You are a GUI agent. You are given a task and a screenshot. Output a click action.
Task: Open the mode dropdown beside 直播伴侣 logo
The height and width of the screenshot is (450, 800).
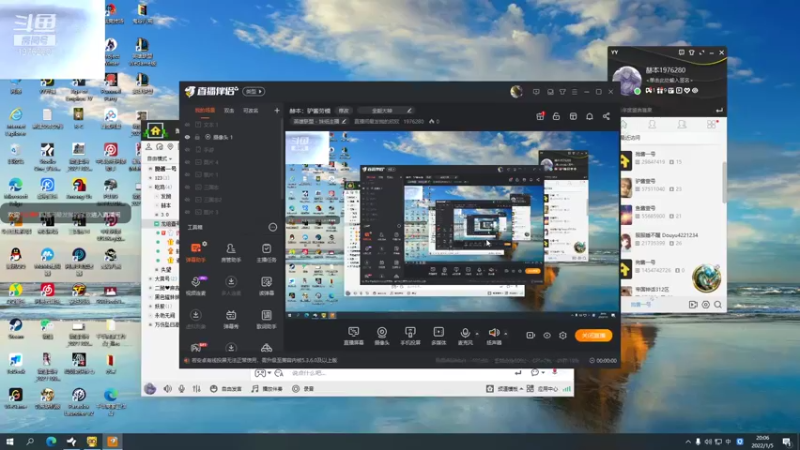(x=254, y=91)
